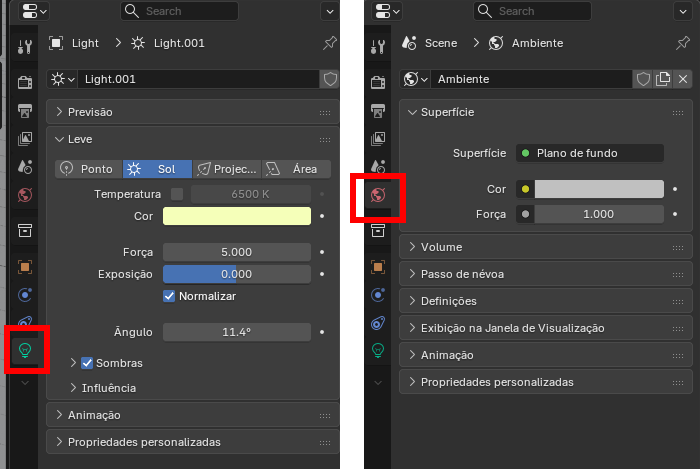Click the Exposição slider
The width and height of the screenshot is (700, 469).
point(237,274)
